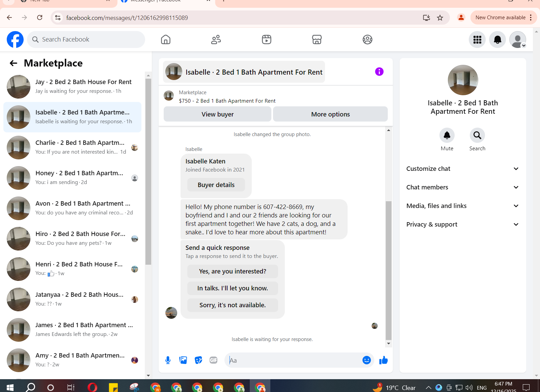Click the View buyer button
Viewport: 540px width, 392px height.
tap(217, 114)
